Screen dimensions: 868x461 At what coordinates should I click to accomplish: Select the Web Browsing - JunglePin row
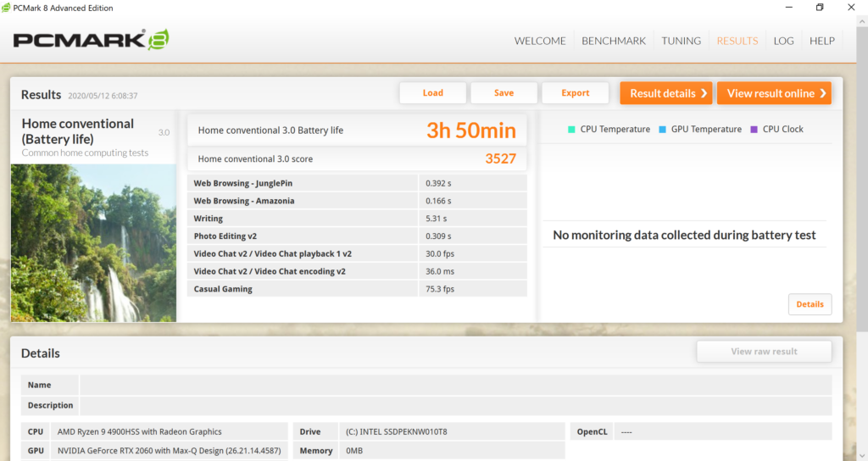pos(357,183)
